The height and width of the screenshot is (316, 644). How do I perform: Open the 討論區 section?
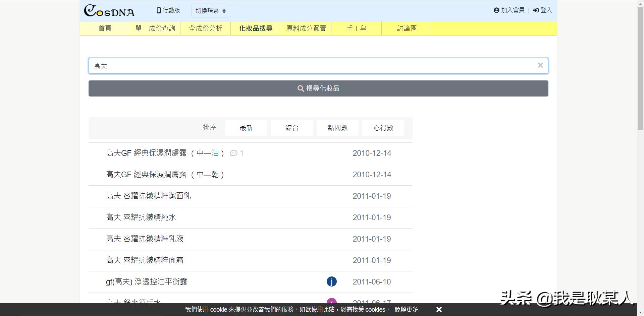407,28
